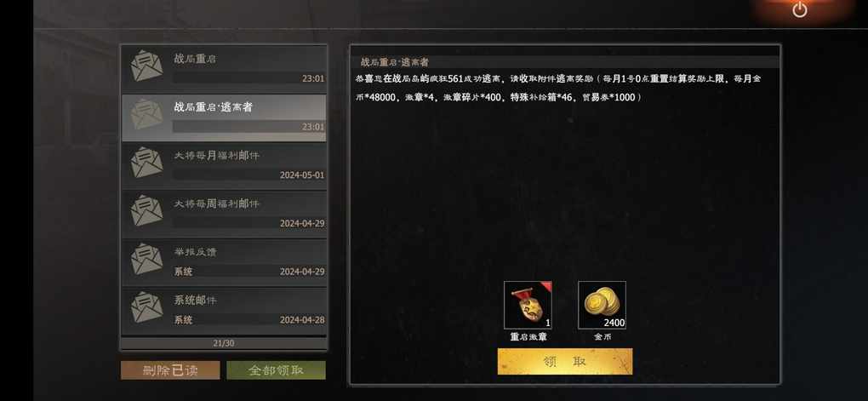Click the 举报反馈 envelope icon
868x401 pixels.
click(x=146, y=259)
